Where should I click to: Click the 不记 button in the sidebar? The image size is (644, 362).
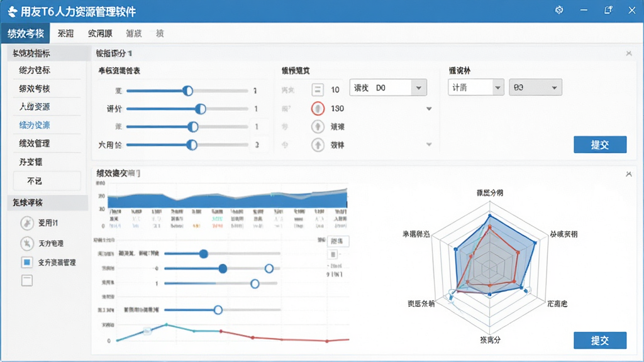point(47,181)
